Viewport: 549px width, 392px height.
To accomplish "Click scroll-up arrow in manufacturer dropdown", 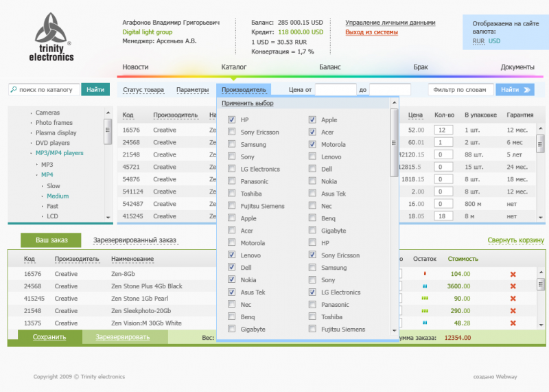I will [394, 103].
